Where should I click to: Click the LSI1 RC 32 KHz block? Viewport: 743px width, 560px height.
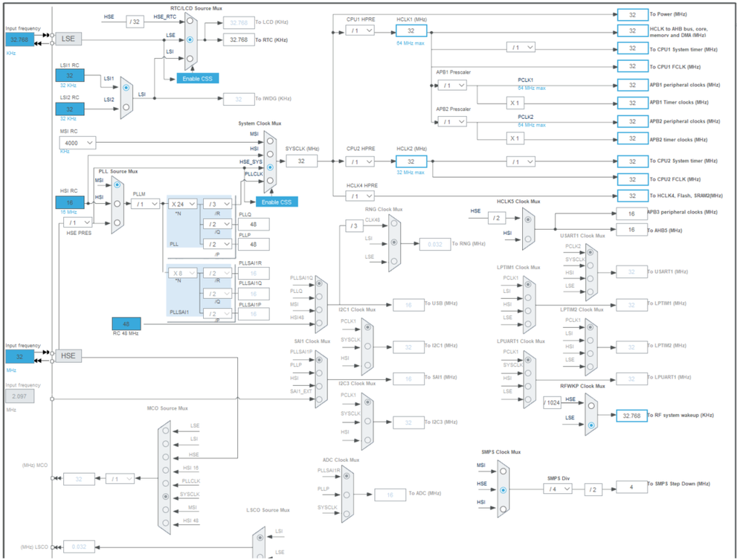(70, 76)
